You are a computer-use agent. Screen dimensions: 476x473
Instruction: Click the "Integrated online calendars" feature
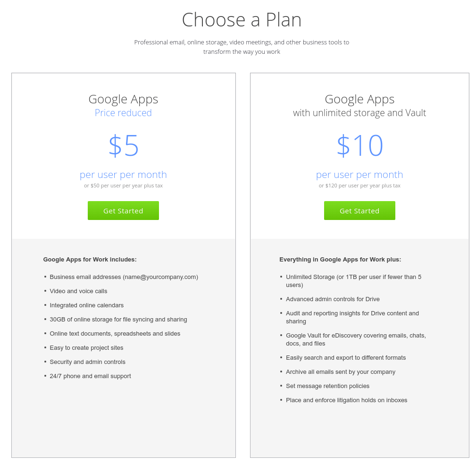87,305
